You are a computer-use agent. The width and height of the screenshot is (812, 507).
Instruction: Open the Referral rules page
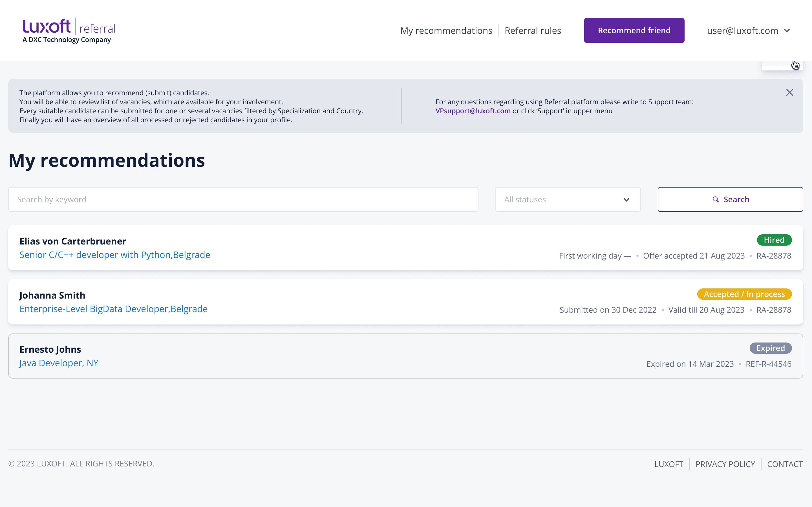[x=533, y=30]
